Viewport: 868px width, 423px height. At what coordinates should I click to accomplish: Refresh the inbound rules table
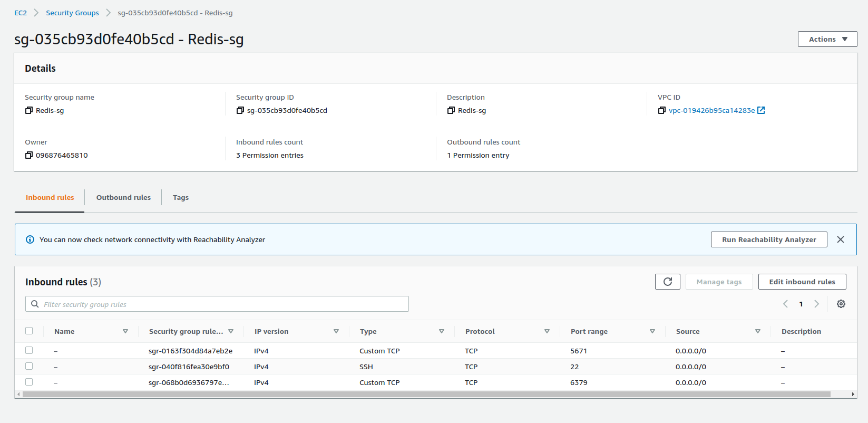668,282
